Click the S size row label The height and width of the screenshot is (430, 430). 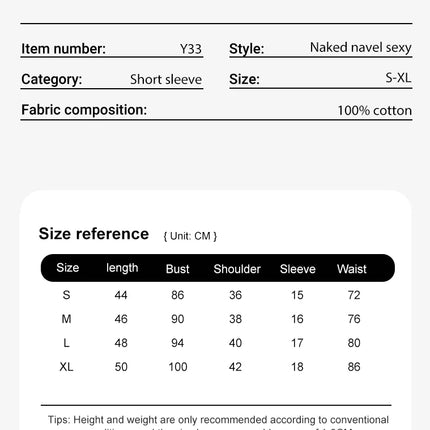[x=66, y=295]
